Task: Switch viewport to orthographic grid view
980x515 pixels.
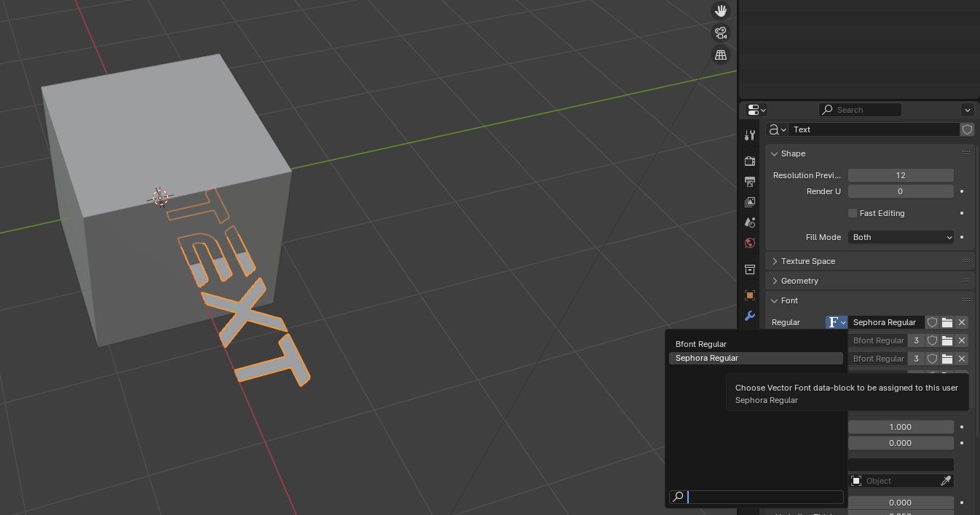Action: click(x=721, y=55)
